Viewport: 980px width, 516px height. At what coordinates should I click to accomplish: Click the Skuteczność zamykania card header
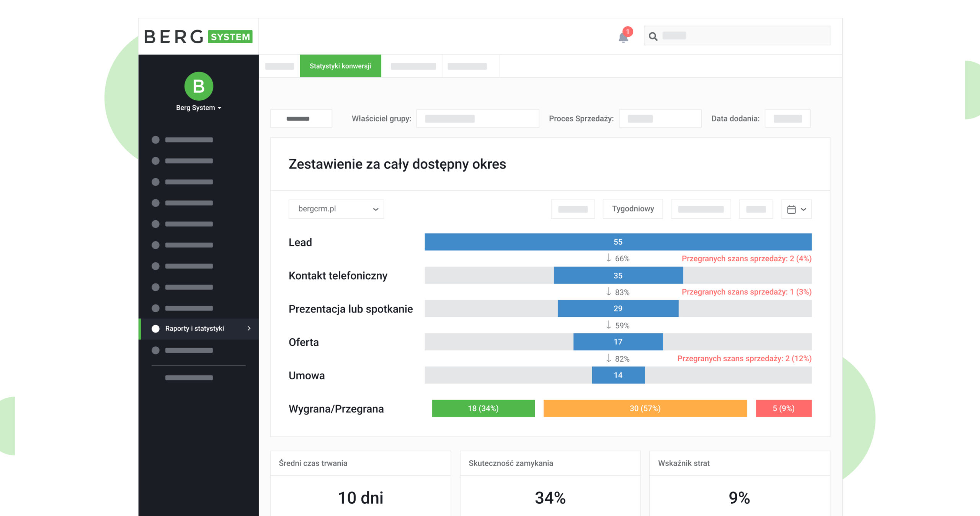click(550, 464)
